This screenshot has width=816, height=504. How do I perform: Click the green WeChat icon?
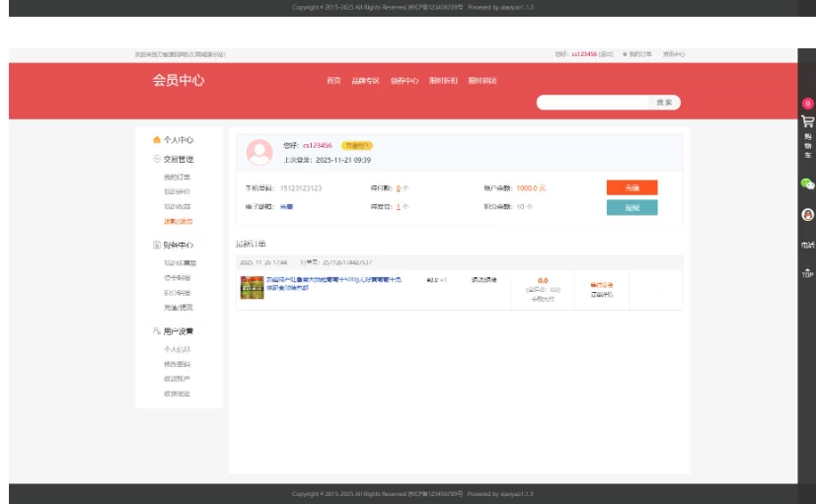(807, 183)
